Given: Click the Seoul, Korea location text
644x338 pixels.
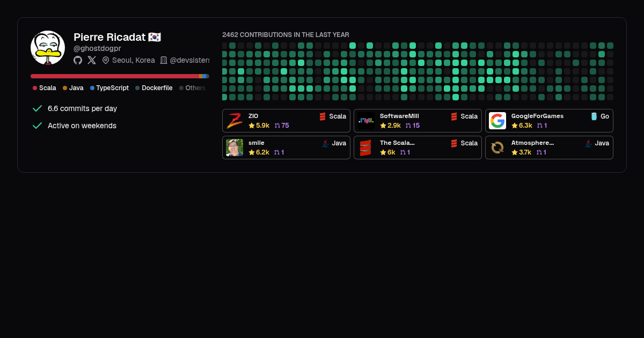Looking at the screenshot, I should 134,60.
